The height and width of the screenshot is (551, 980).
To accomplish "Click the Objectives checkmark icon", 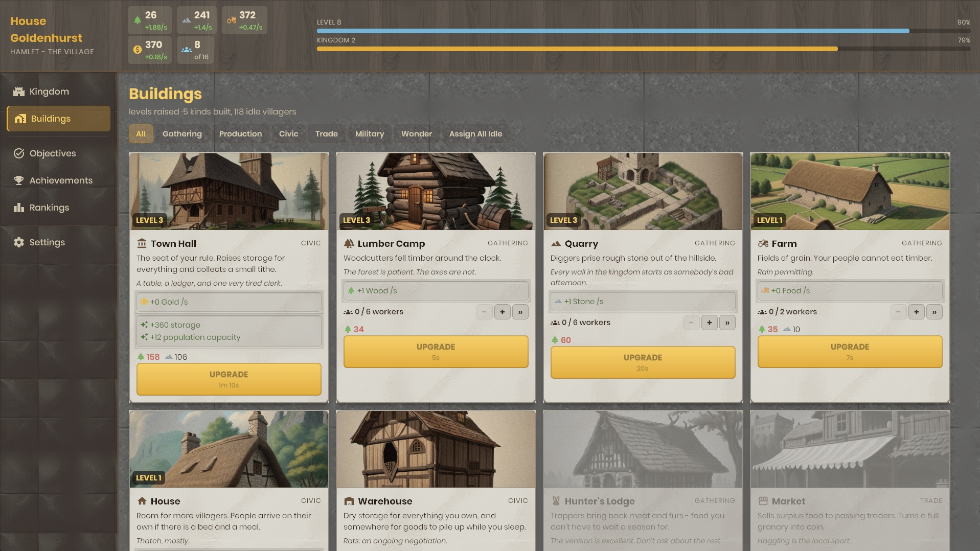I will click(19, 153).
